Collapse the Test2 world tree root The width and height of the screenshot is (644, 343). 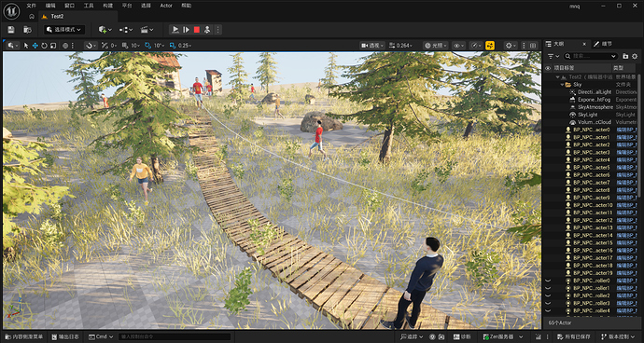click(x=557, y=77)
